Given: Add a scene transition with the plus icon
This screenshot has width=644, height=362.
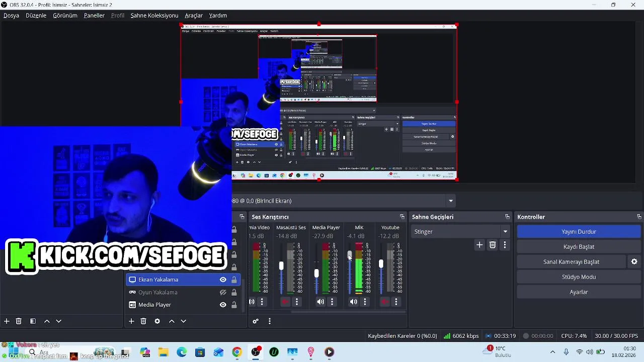Looking at the screenshot, I should [x=479, y=245].
